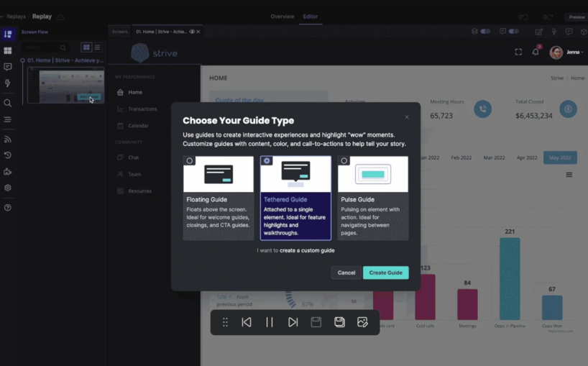Close the 01. Home screen tab
588x366 pixels.
point(198,32)
